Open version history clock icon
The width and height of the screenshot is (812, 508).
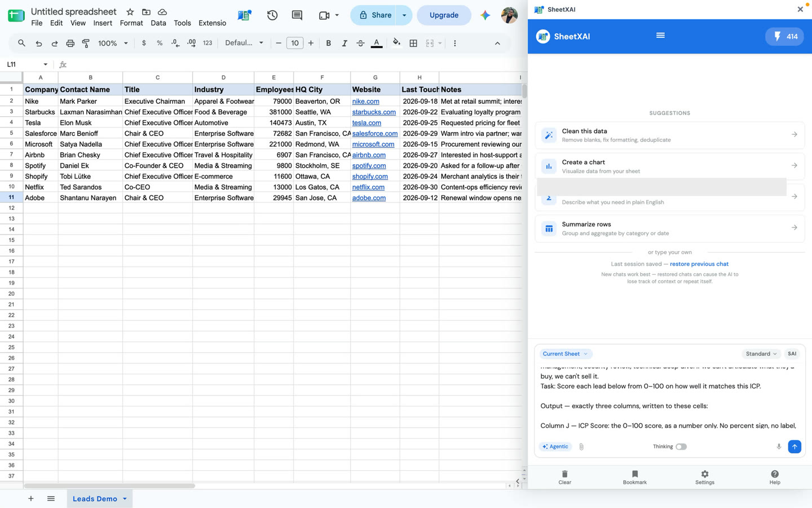(272, 15)
